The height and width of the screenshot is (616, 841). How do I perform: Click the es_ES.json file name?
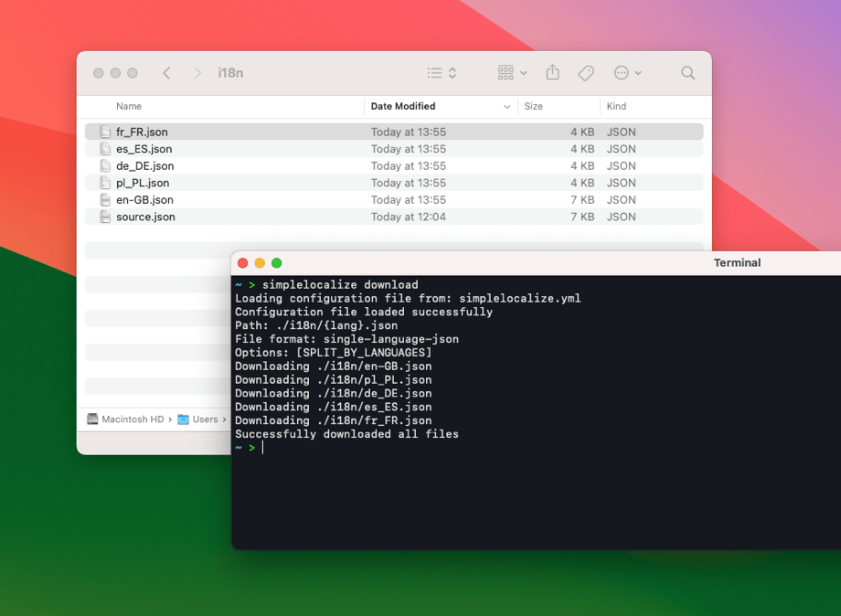144,149
